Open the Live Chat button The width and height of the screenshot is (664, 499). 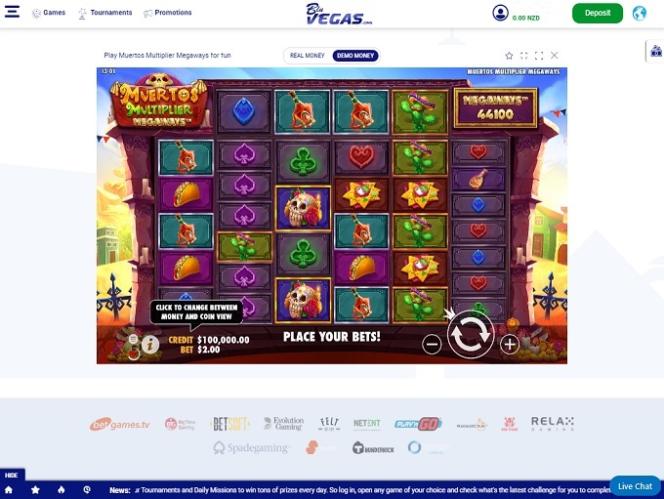(x=634, y=486)
